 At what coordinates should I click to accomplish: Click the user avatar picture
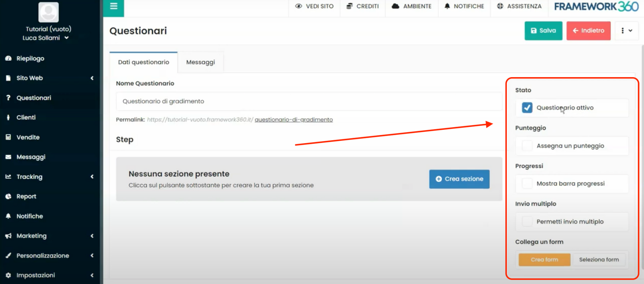pos(49,12)
